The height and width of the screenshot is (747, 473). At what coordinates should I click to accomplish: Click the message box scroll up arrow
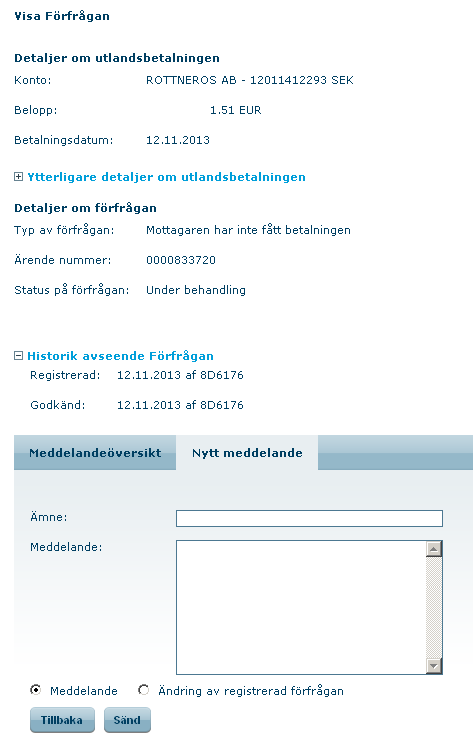click(433, 549)
